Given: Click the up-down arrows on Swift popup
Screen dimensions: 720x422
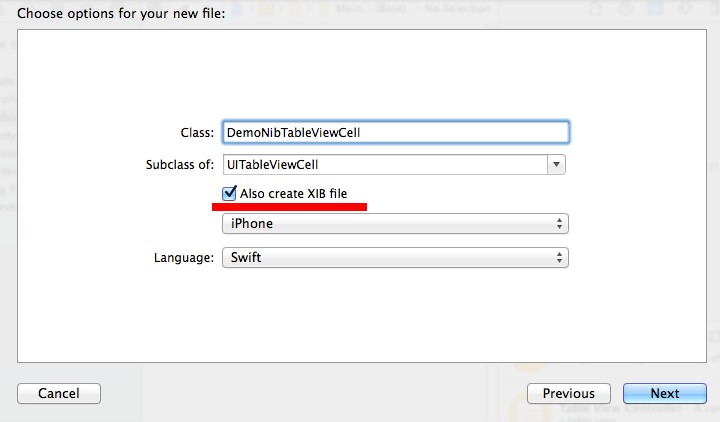Looking at the screenshot, I should [559, 258].
